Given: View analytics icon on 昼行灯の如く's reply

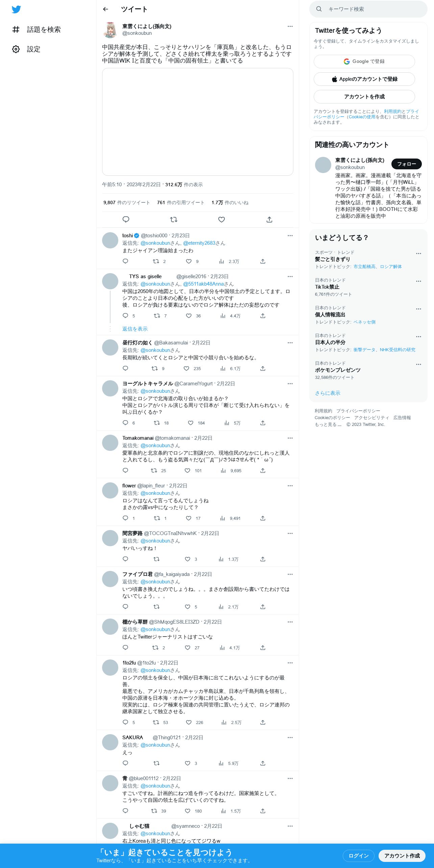Looking at the screenshot, I should (223, 368).
